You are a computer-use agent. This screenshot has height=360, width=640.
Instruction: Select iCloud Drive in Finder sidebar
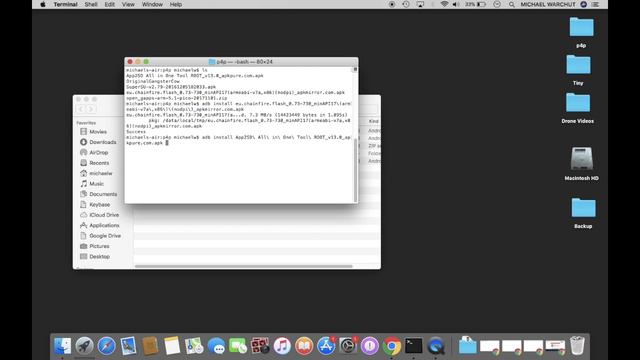point(104,215)
